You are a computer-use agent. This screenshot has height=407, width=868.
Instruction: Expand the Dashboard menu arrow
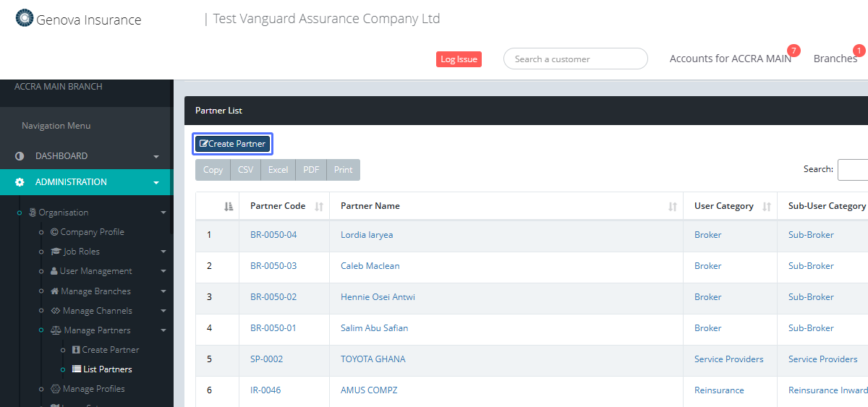pyautogui.click(x=156, y=157)
